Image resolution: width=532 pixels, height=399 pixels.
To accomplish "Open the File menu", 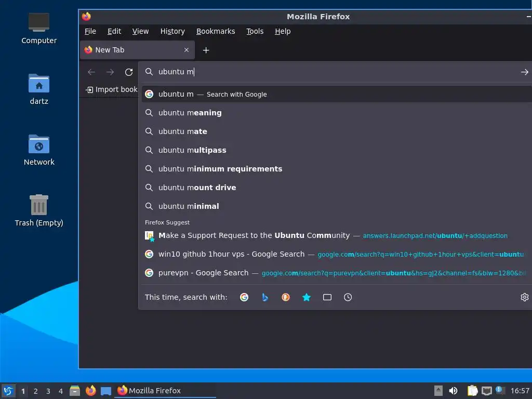I will tap(90, 31).
